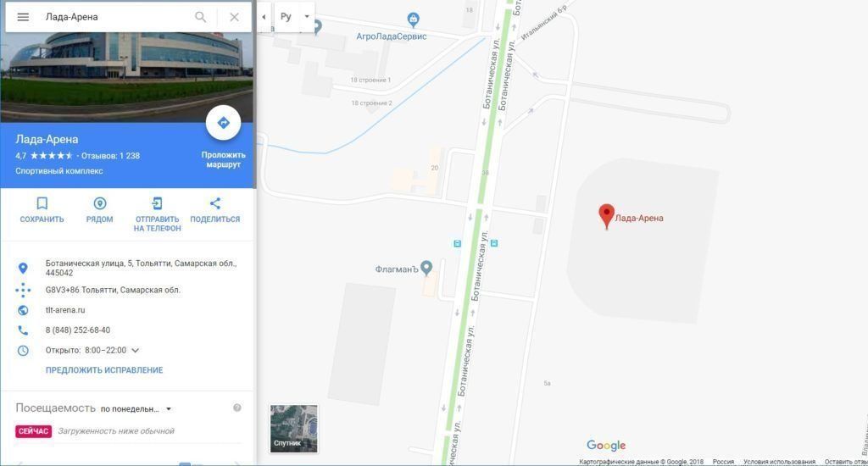This screenshot has width=868, height=466.
Task: Click Предложить исправление link
Action: [104, 370]
